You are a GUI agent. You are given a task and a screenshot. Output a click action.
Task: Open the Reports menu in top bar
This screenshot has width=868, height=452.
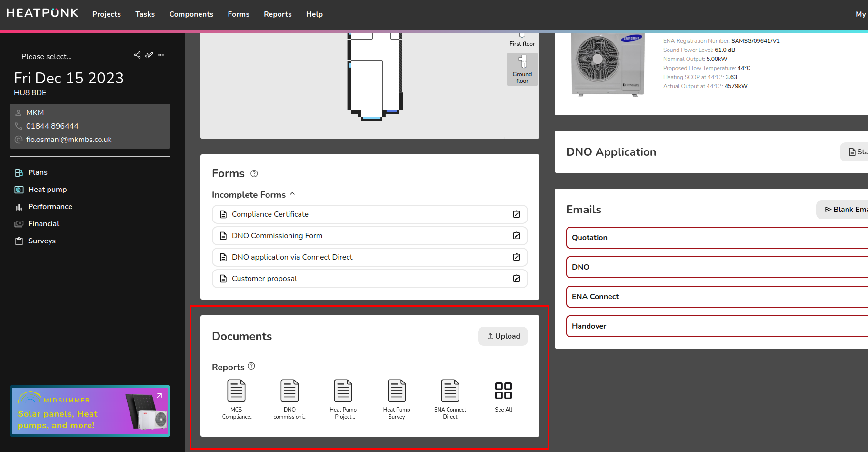coord(278,14)
